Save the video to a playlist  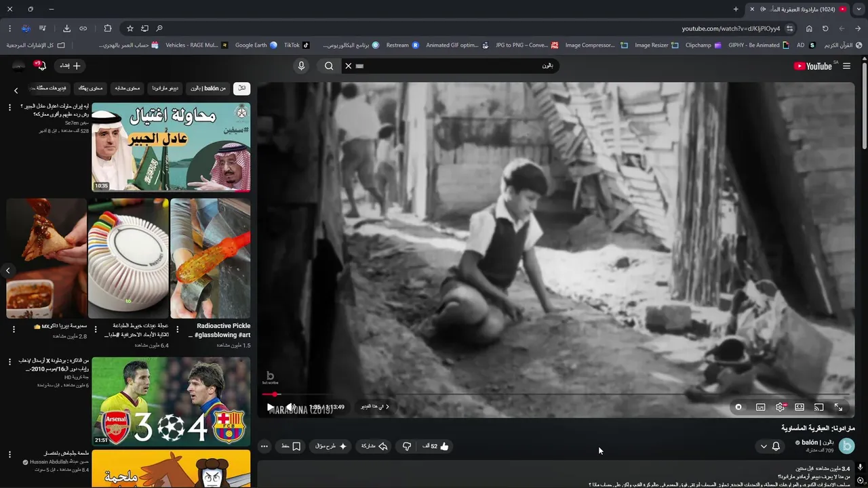coord(291,446)
